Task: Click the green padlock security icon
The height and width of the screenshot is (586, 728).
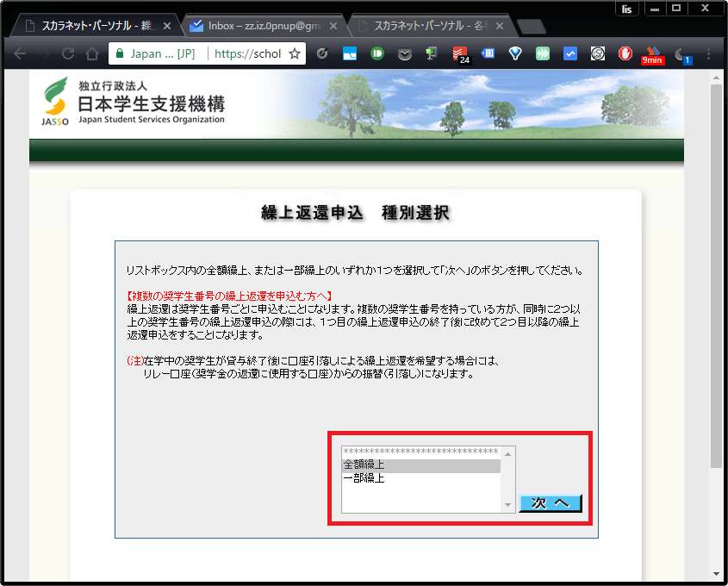Action: pyautogui.click(x=119, y=53)
